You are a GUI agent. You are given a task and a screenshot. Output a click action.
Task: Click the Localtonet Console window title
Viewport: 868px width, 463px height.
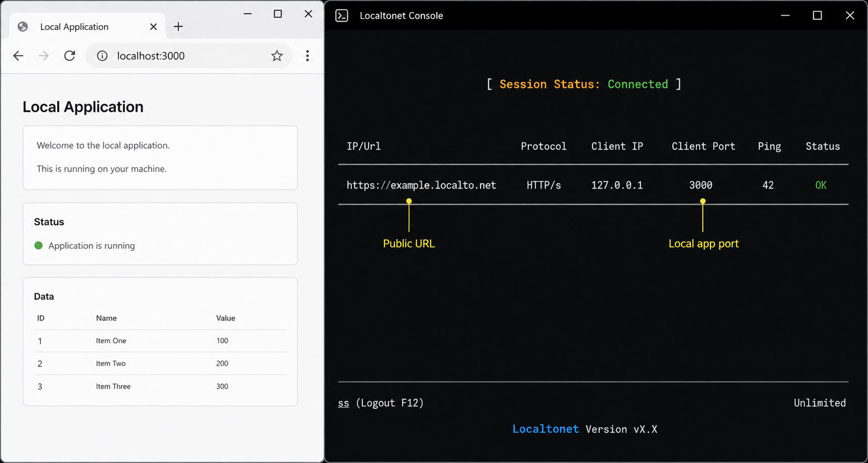coord(401,16)
